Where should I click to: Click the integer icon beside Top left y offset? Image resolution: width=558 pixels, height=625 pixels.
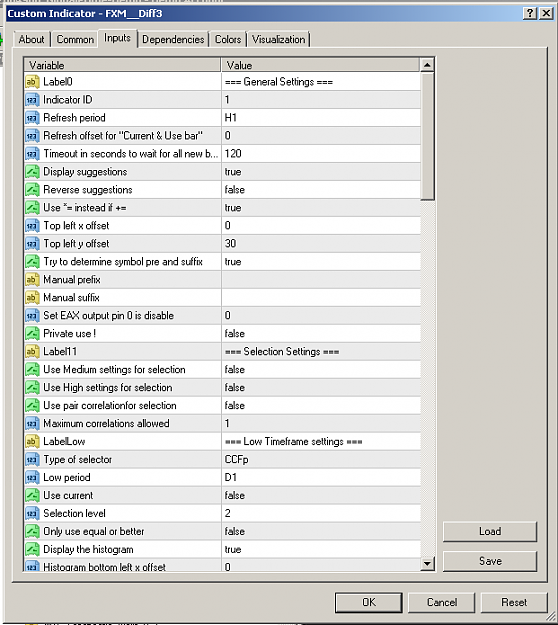coord(32,244)
